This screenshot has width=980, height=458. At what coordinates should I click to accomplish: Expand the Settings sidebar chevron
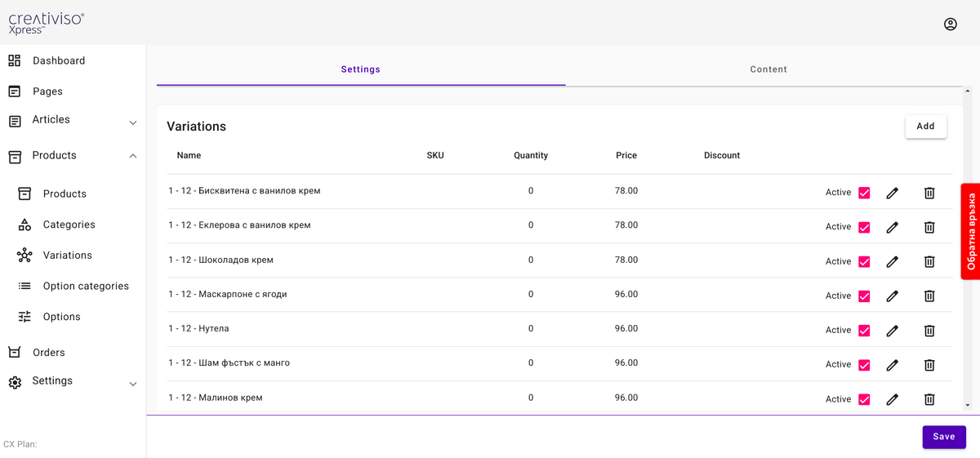133,384
